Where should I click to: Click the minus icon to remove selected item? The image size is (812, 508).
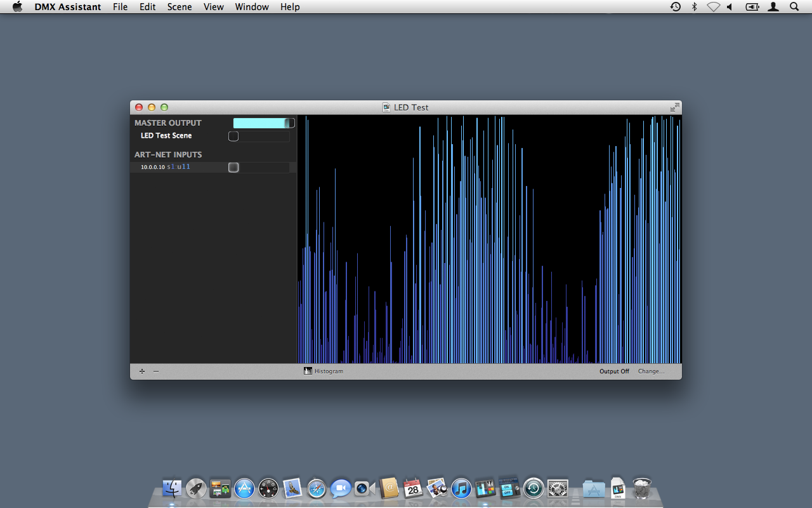156,371
